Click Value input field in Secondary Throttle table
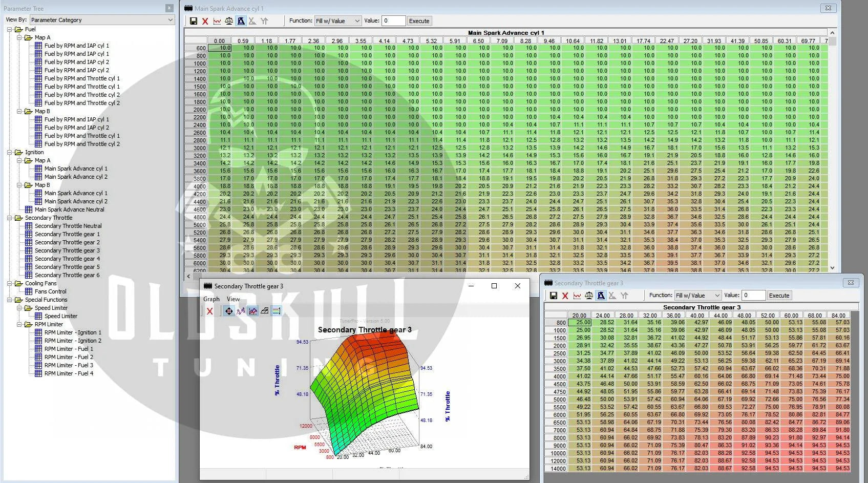Viewport: 868px width, 483px height. 753,296
